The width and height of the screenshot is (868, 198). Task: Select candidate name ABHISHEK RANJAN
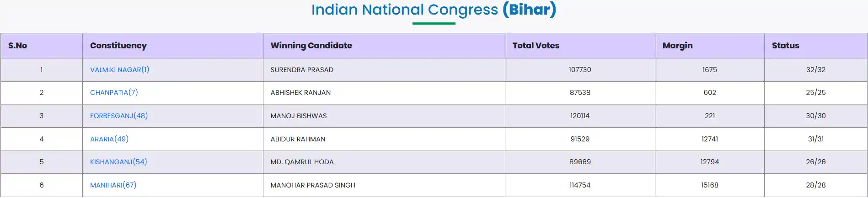click(x=300, y=93)
